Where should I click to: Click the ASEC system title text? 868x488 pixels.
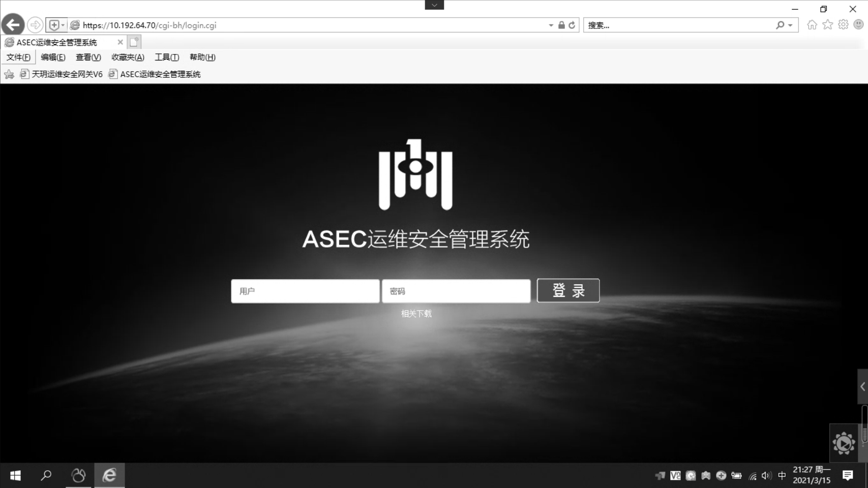416,239
